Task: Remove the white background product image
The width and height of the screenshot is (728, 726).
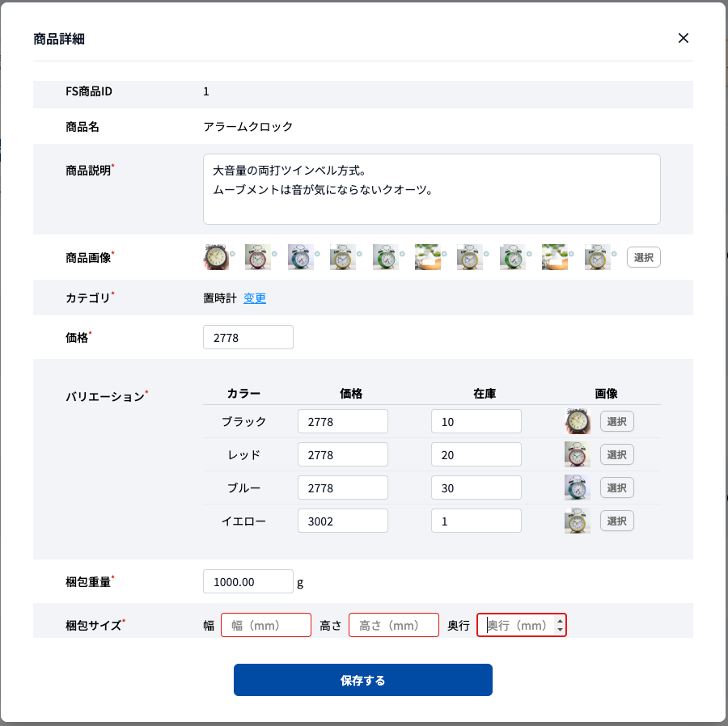Action: pyautogui.click(x=444, y=253)
